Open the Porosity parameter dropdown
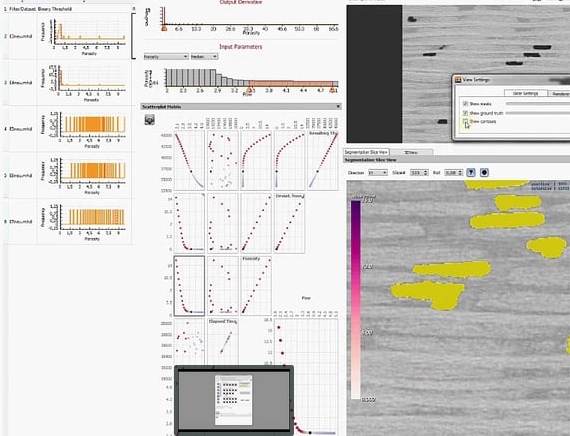The width and height of the screenshot is (570, 436). coord(166,56)
